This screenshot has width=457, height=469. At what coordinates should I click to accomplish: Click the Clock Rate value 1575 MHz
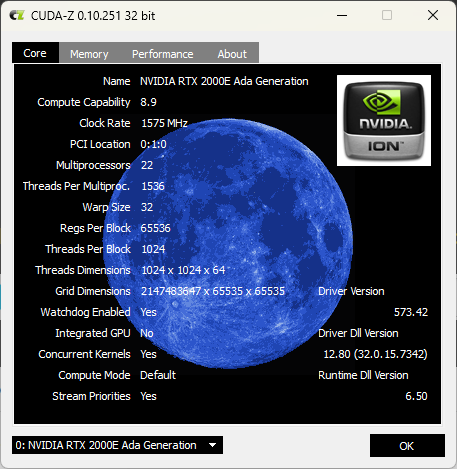(x=164, y=123)
